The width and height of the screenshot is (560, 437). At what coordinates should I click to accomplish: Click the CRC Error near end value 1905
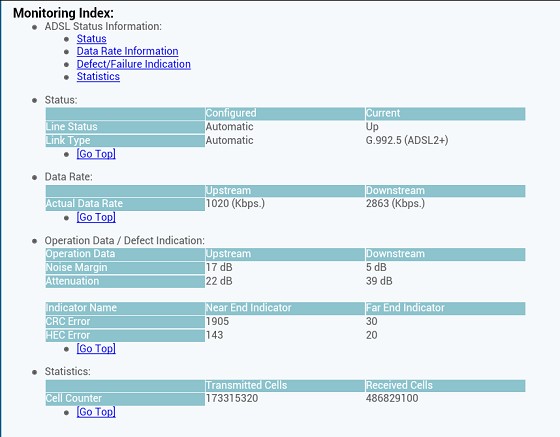217,321
